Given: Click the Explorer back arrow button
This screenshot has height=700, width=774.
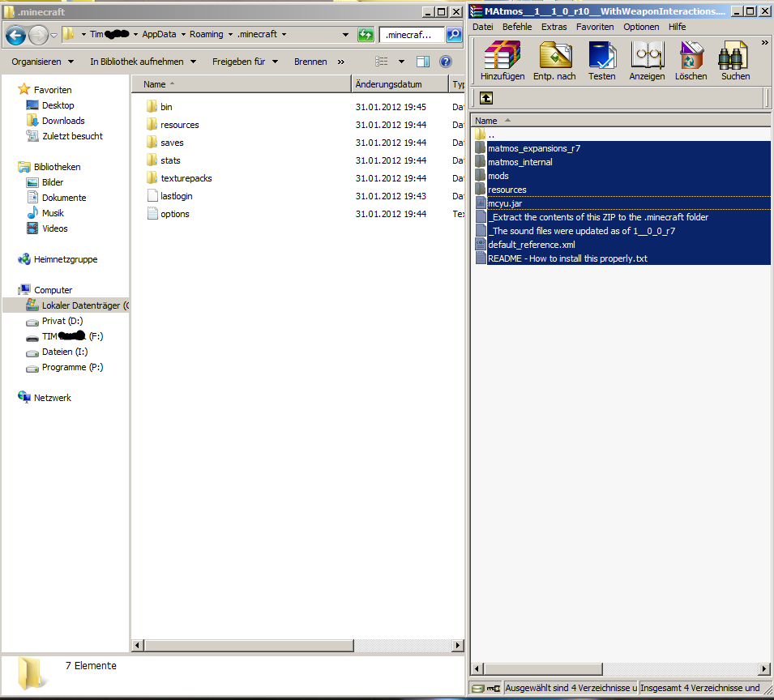Looking at the screenshot, I should (15, 35).
